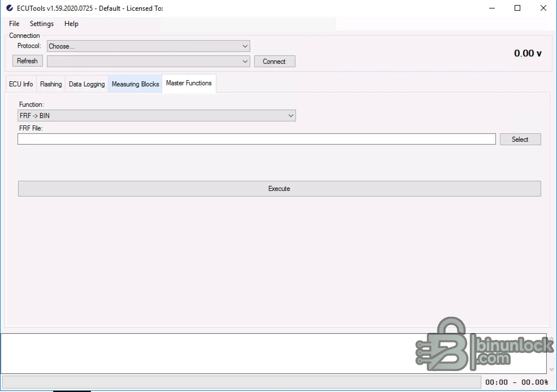Minimize the ECUTools window
Screen dimensions: 557x392
point(492,8)
